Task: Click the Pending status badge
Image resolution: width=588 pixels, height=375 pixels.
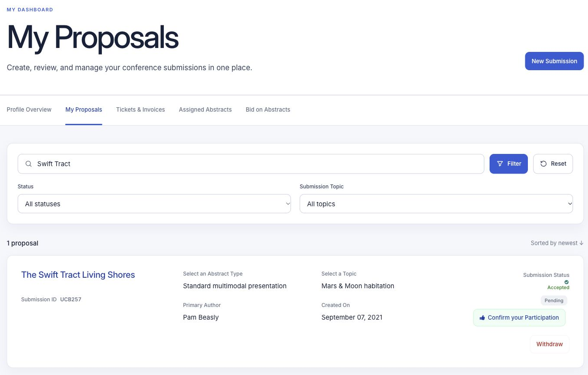Action: coord(554,300)
